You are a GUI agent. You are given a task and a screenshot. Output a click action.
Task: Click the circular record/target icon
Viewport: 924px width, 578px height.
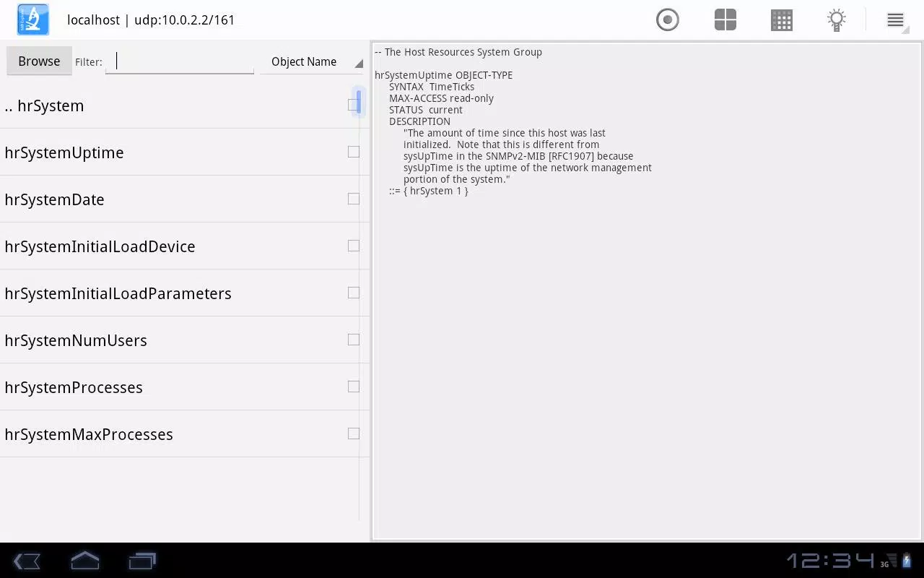pos(668,20)
